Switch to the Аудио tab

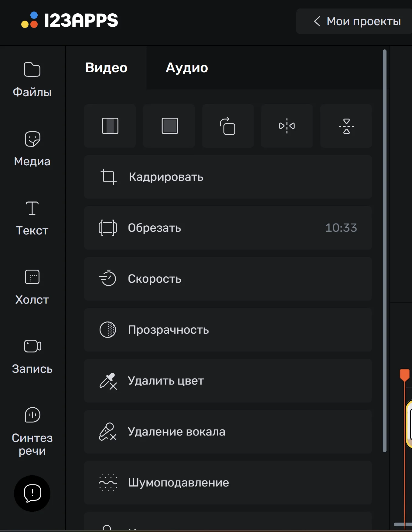pyautogui.click(x=187, y=68)
